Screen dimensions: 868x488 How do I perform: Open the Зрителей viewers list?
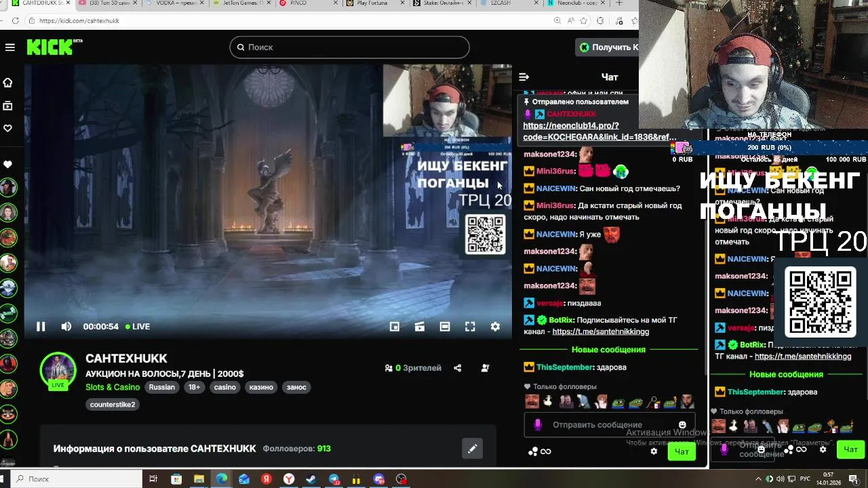413,368
